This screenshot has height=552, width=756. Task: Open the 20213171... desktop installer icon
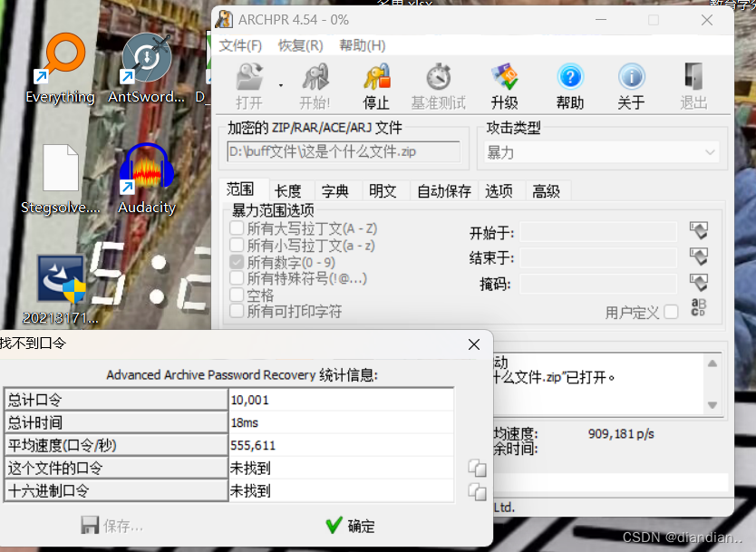pos(60,289)
